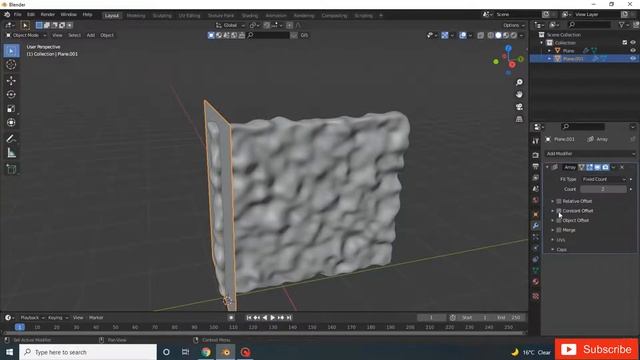
Task: Open World properties tab
Action: pos(536,200)
